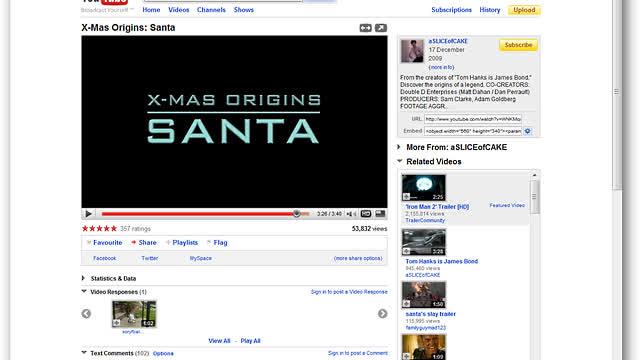Click the aSLICEofCAKE uploader name link
This screenshot has height=360, width=640.
[x=448, y=41]
